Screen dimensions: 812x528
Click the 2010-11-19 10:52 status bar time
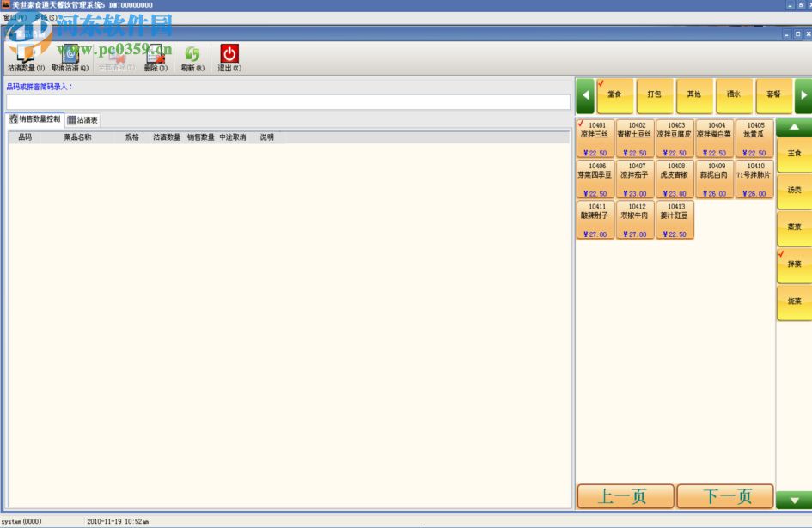[118, 521]
